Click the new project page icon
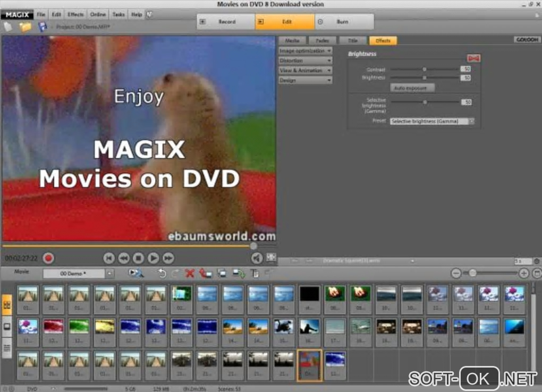 click(x=8, y=27)
